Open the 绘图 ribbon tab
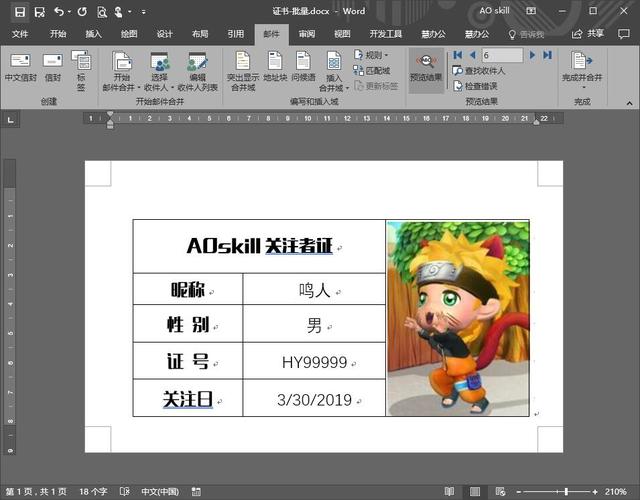Image resolution: width=640 pixels, height=500 pixels. tap(129, 34)
